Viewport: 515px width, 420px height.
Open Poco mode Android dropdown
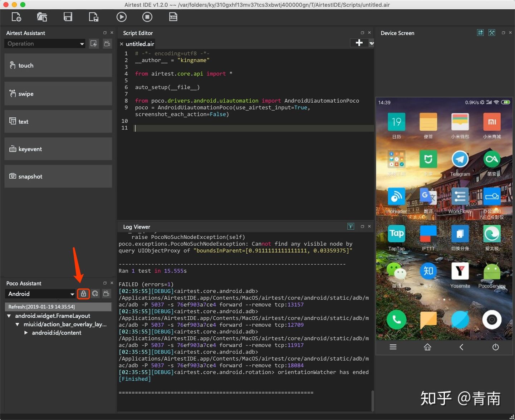(x=40, y=294)
